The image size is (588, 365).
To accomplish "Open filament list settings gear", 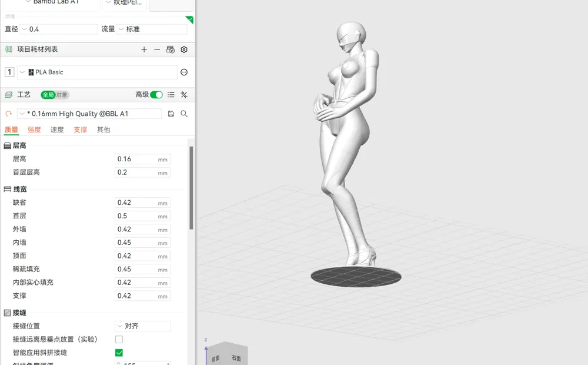I will point(183,49).
